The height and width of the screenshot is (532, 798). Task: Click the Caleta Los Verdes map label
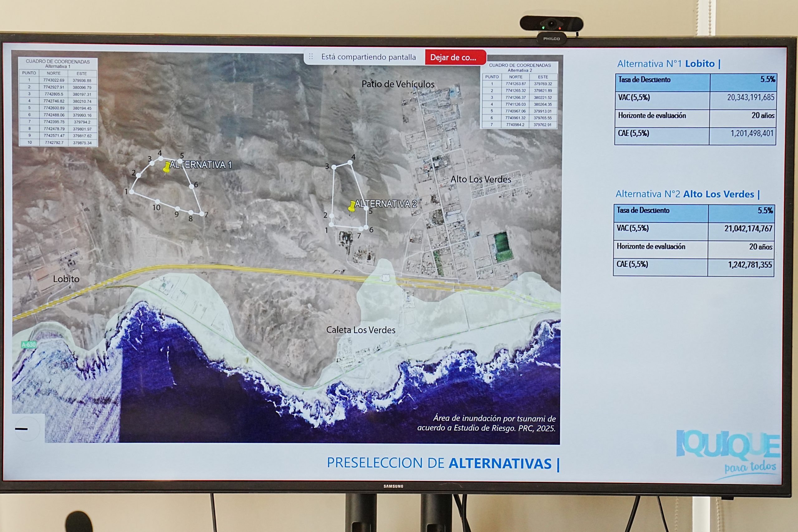pyautogui.click(x=360, y=330)
